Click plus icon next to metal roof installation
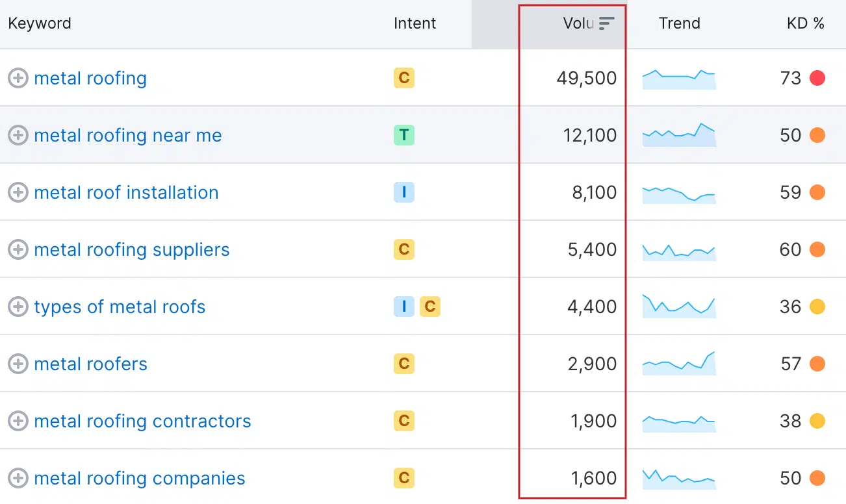This screenshot has width=846, height=504. click(18, 193)
